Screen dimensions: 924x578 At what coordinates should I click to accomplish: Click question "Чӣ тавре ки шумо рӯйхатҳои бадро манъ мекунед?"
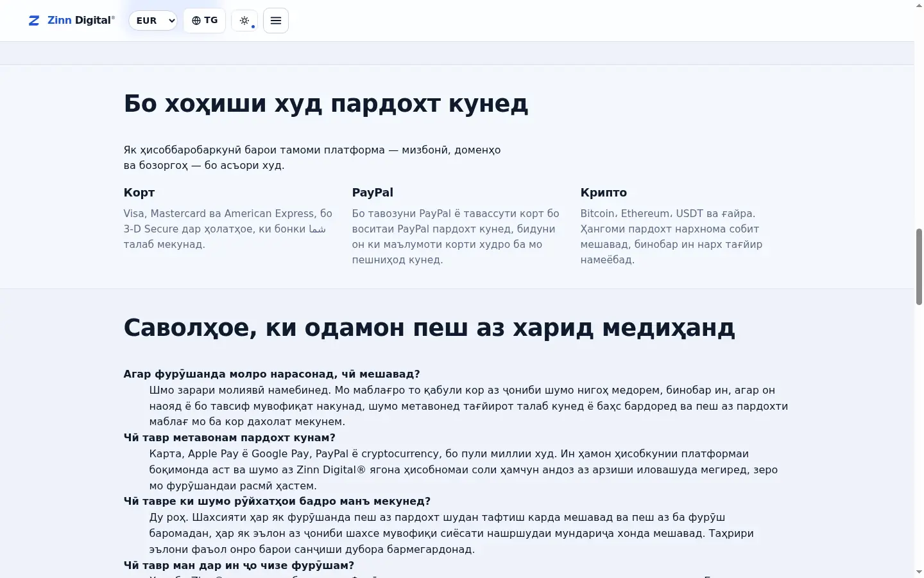click(x=277, y=502)
